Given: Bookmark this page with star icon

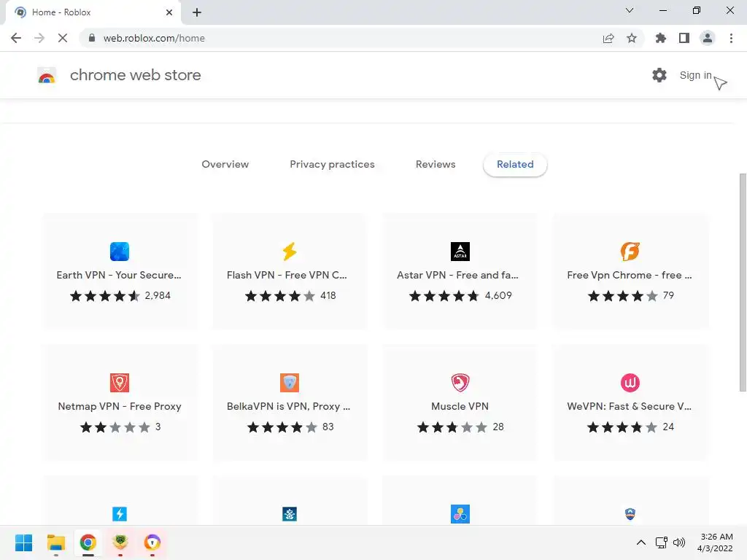Looking at the screenshot, I should 631,38.
